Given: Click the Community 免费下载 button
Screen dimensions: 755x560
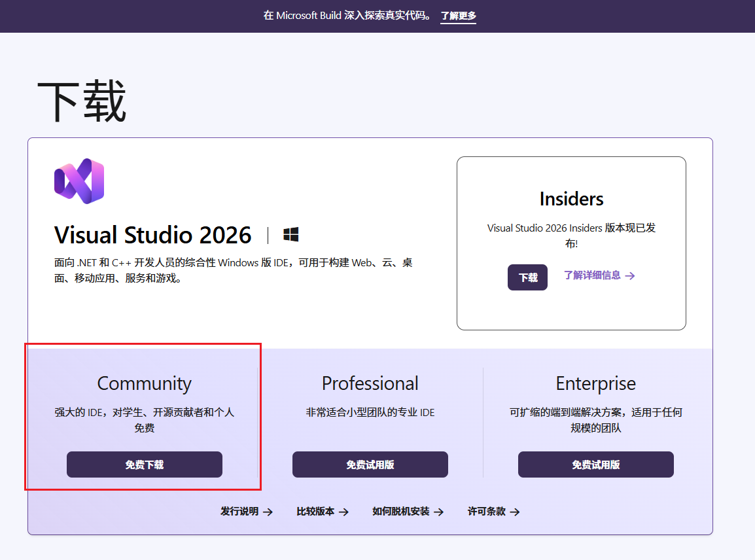Looking at the screenshot, I should click(145, 464).
